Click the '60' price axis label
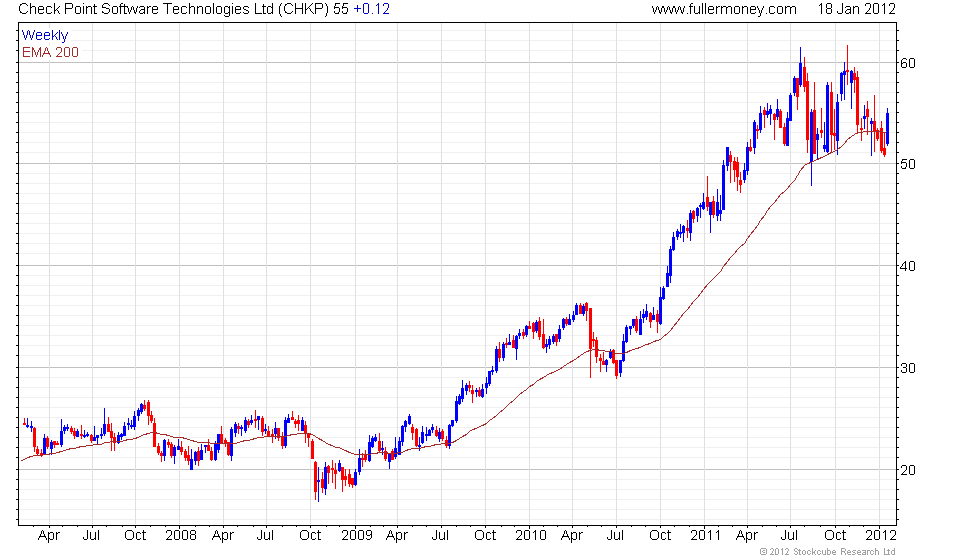Viewport: 980px width, 560px height. tap(908, 63)
